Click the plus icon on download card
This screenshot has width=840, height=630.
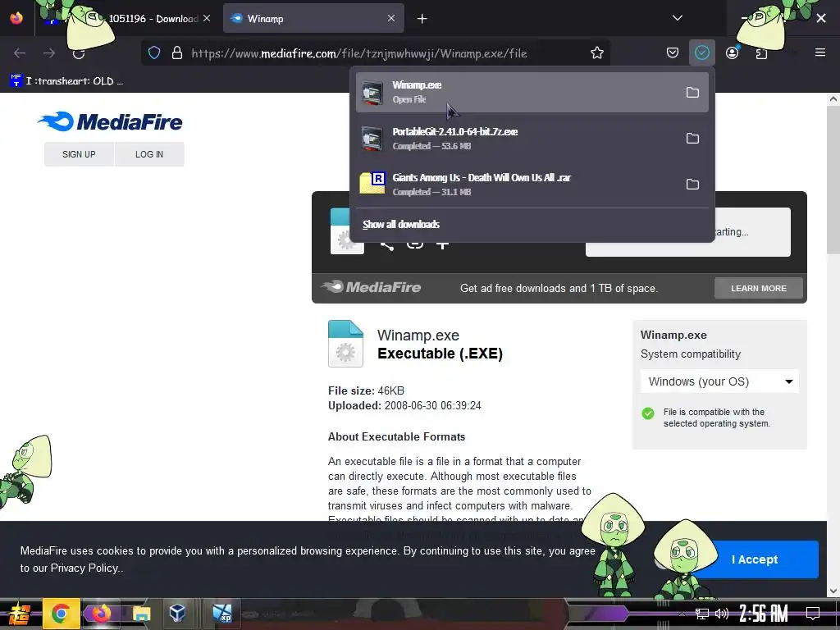[442, 246]
